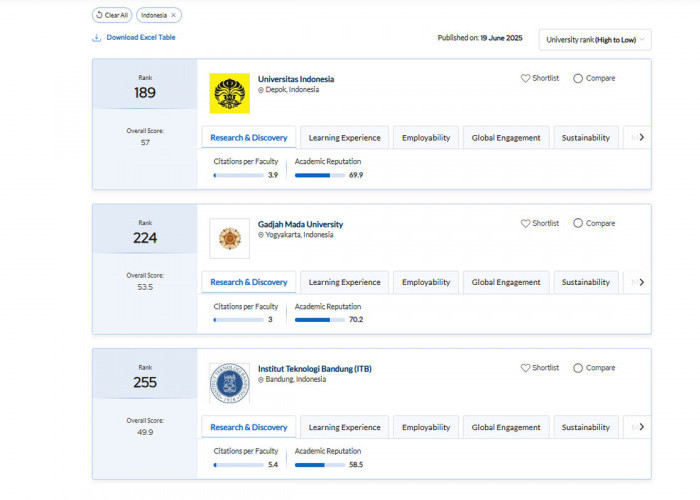Toggle Compare for Institut Teknologi Bandung
This screenshot has height=500, width=700.
click(578, 368)
